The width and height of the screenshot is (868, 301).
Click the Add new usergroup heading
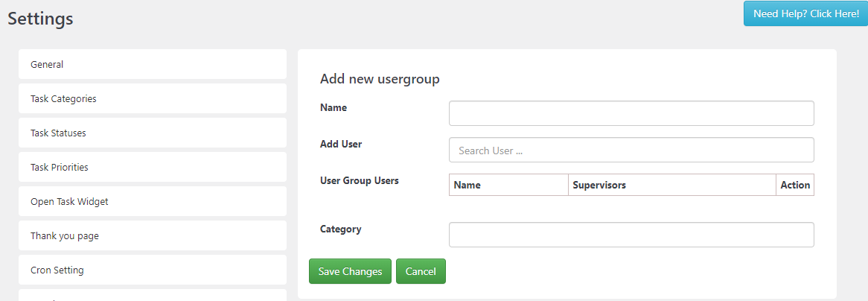(380, 79)
